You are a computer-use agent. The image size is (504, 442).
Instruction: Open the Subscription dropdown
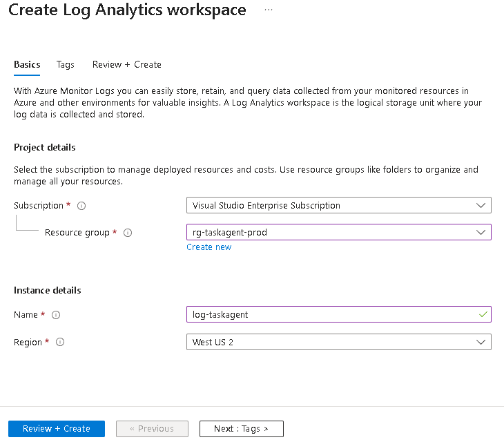click(339, 205)
